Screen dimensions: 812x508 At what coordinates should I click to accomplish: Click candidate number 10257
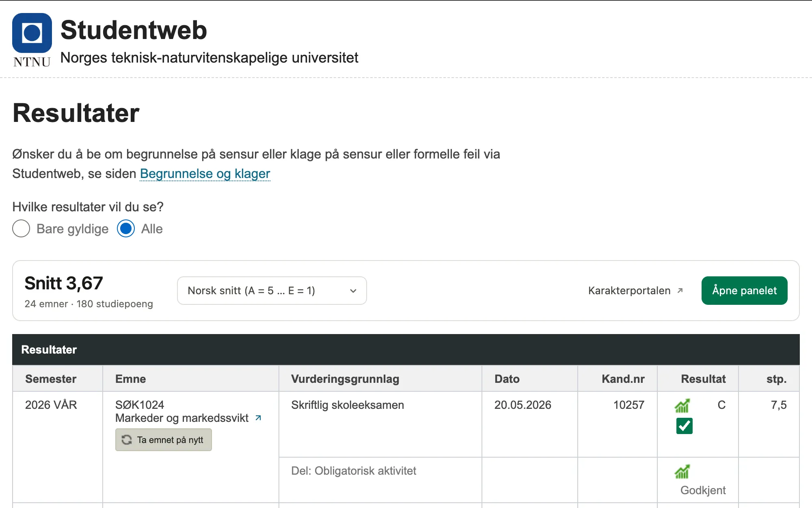pyautogui.click(x=629, y=405)
